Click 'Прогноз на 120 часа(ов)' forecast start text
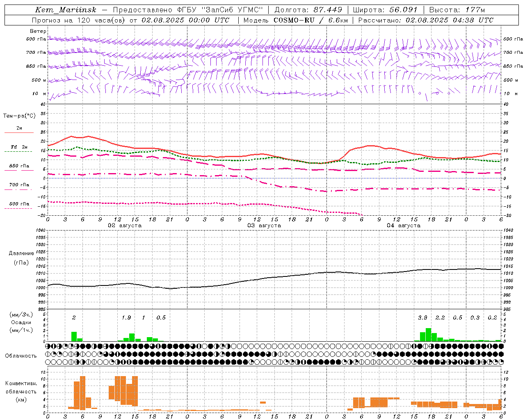Screen dimensions: 525x420 coord(78,20)
